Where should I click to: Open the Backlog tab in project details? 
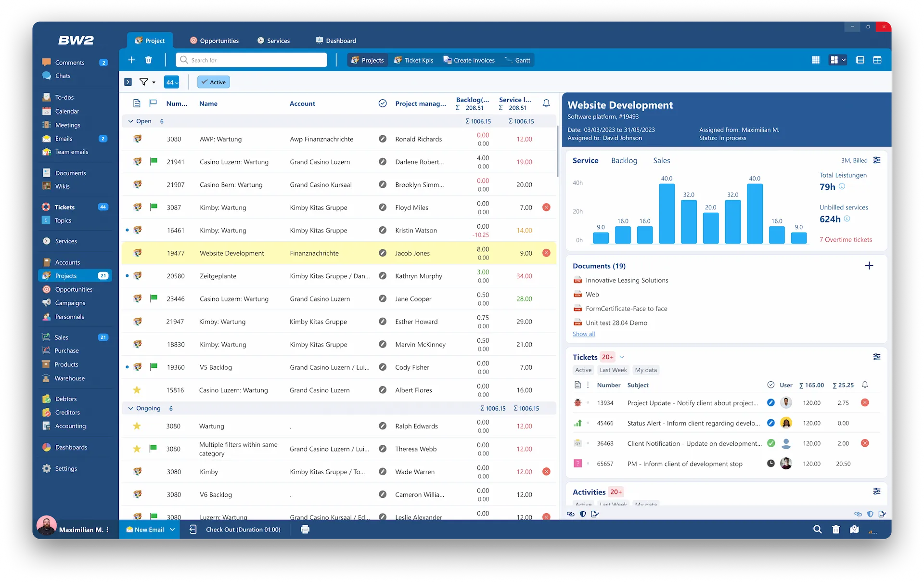[624, 160]
